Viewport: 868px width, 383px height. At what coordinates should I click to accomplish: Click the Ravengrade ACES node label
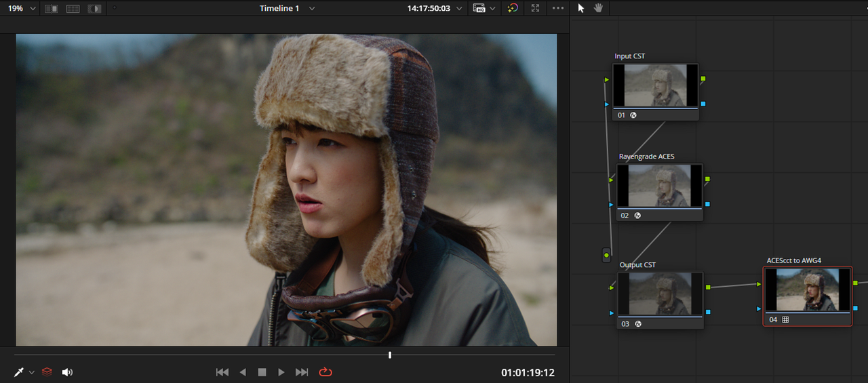click(x=646, y=157)
